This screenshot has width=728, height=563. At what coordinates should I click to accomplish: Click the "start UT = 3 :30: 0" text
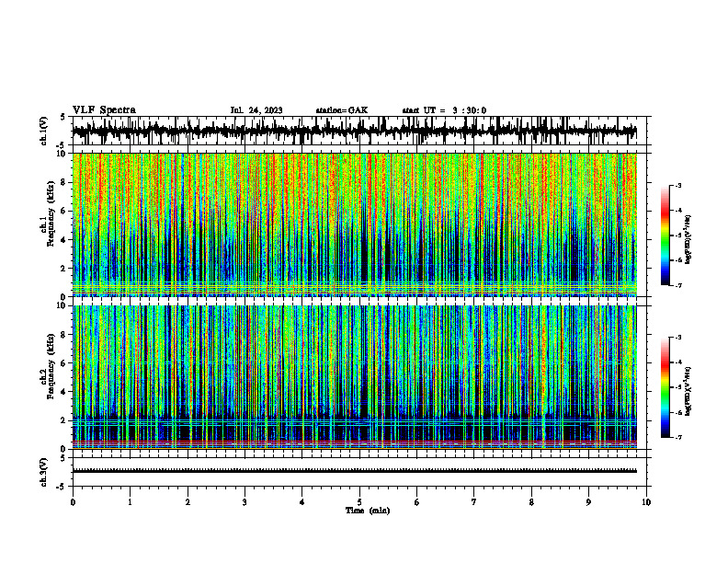(444, 110)
